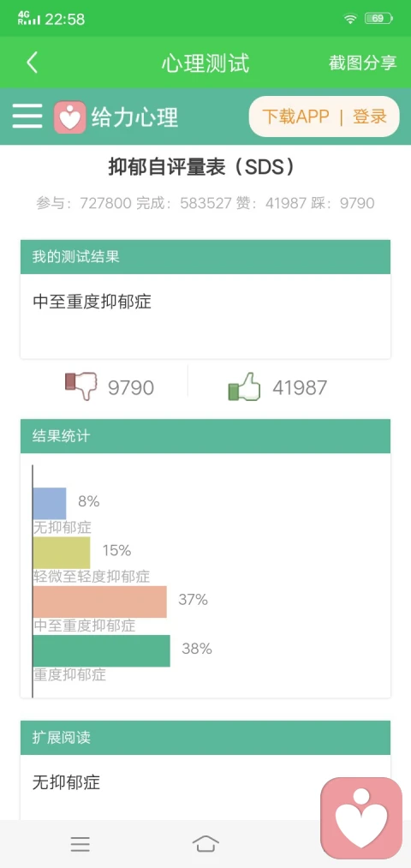411x868 pixels.
Task: Tap the 登录 login link
Action: point(370,117)
